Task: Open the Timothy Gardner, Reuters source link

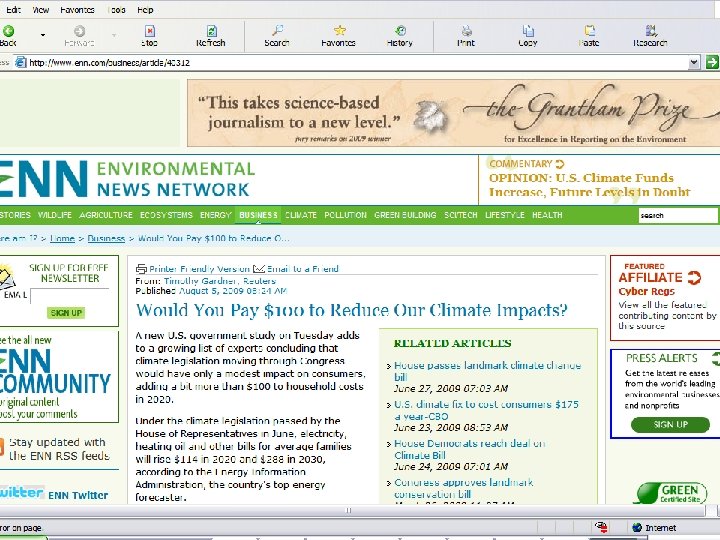Action: [x=220, y=281]
